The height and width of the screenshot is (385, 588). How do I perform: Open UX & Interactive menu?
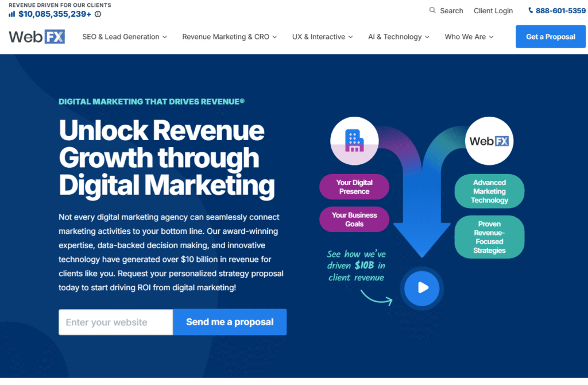[x=323, y=37]
